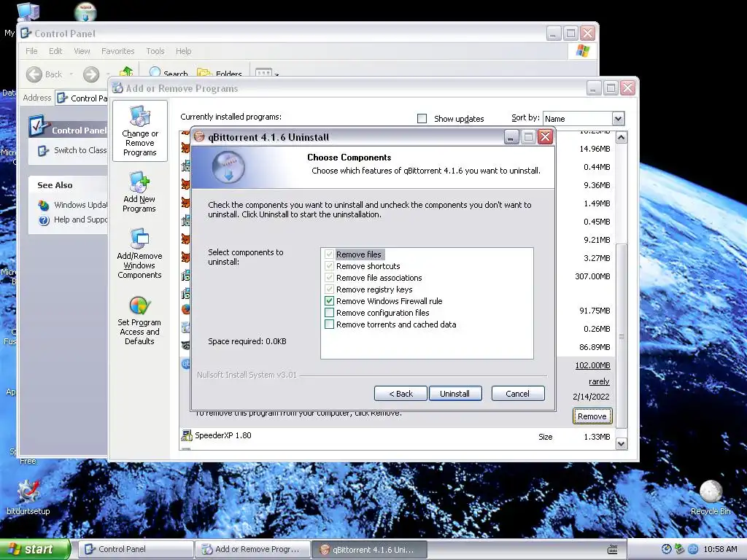Click Folders in Control Panel toolbar
The height and width of the screenshot is (560, 747).
point(220,74)
